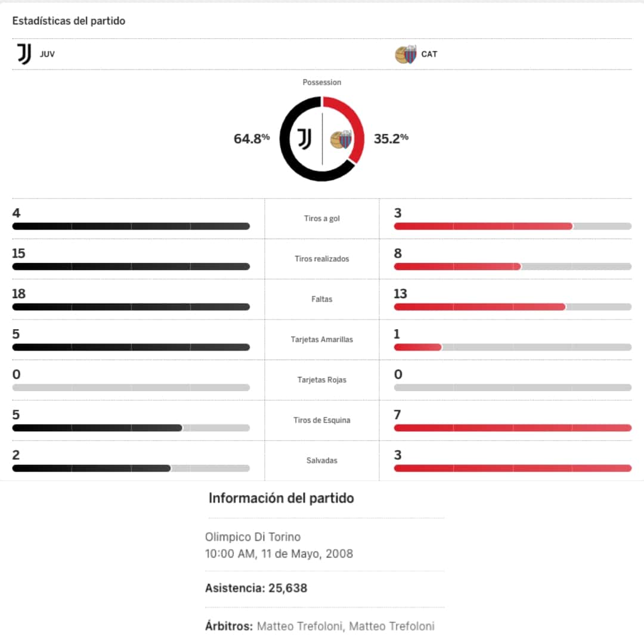
Task: Click the 'Olimpico Di Torino' venue text
Action: pyautogui.click(x=253, y=537)
